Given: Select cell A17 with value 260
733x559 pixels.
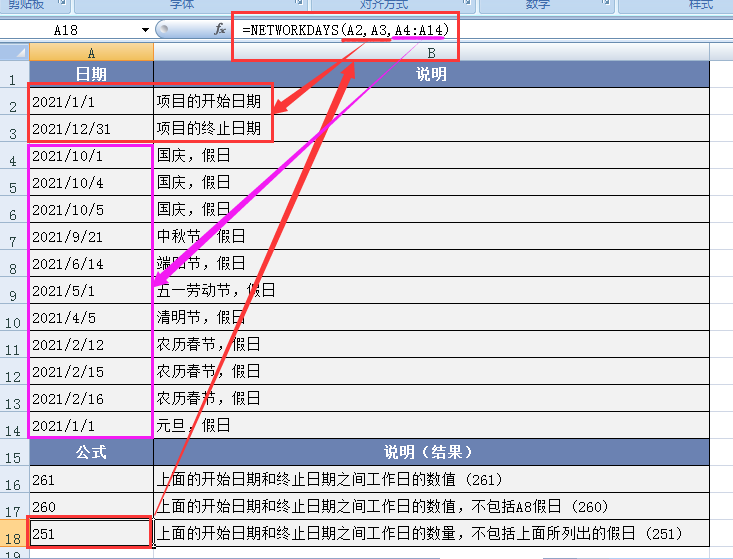Looking at the screenshot, I should tap(92, 507).
